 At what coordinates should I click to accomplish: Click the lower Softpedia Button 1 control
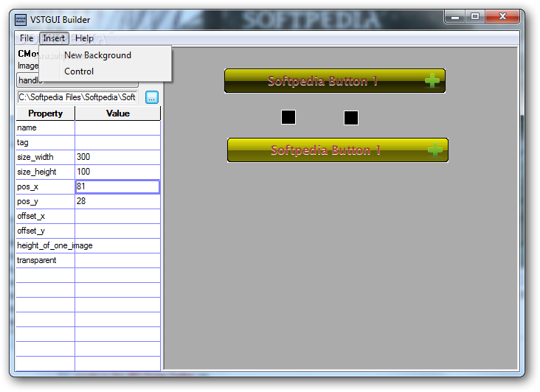338,150
